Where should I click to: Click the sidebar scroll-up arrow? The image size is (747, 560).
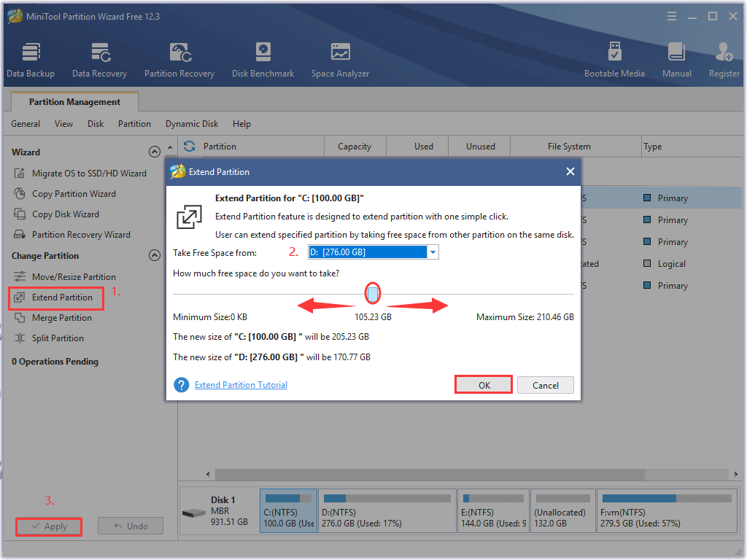[170, 147]
